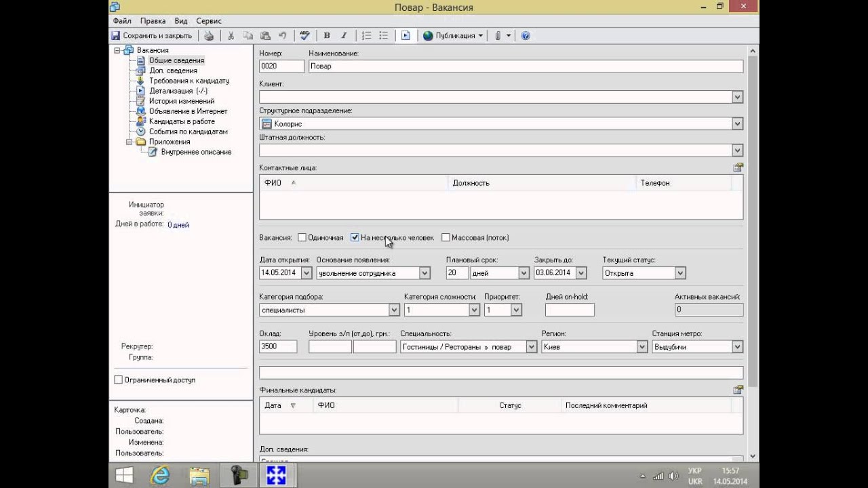Open Кандидаты в работе tree item
868x488 pixels.
tap(182, 121)
